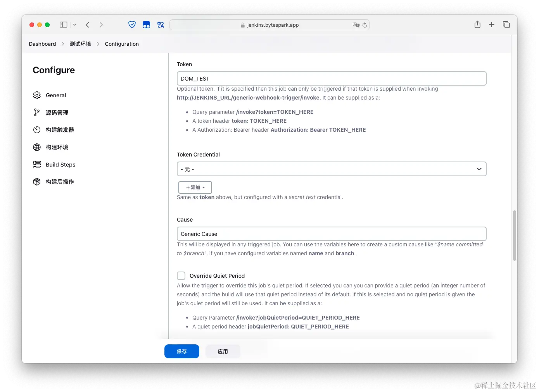Viewport: 539px width, 392px height.
Task: Expand the chevron after 测试环境 breadcrumb
Action: [x=98, y=44]
